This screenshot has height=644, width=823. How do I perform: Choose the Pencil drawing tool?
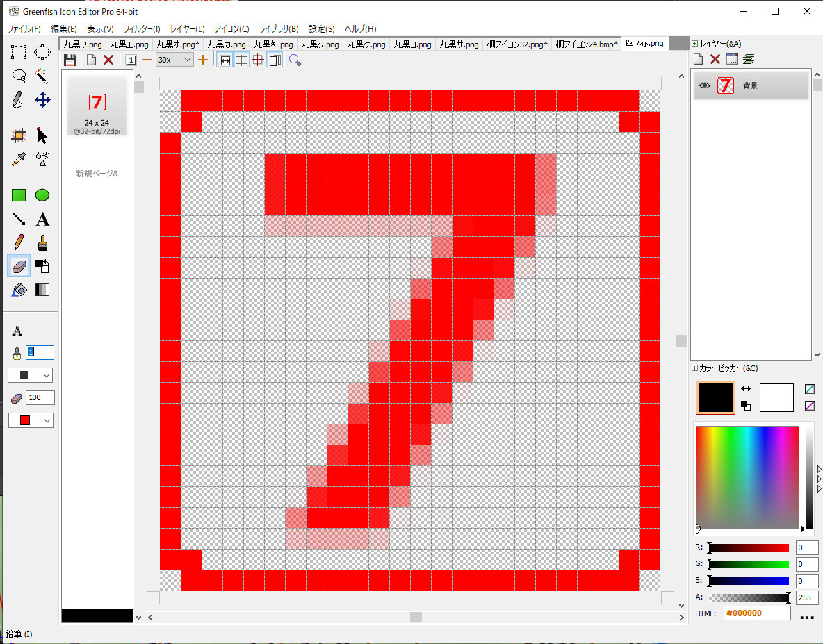(19, 242)
